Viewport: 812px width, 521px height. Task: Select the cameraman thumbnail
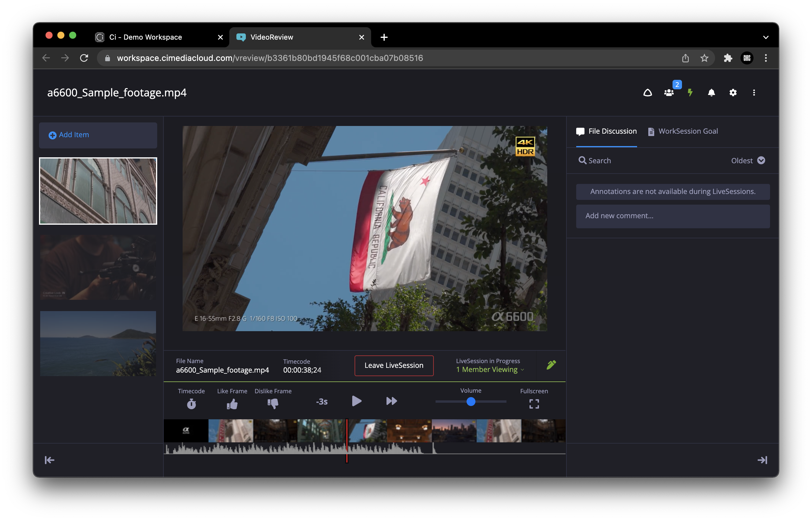pos(98,267)
